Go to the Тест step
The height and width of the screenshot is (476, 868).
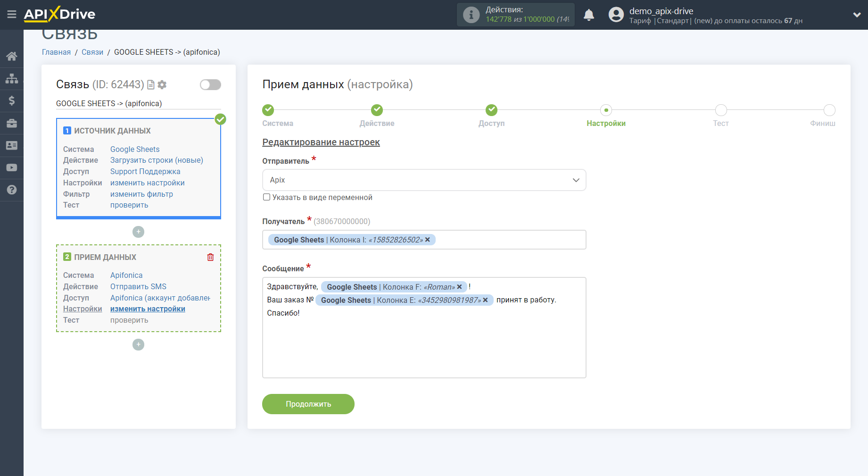coord(720,110)
